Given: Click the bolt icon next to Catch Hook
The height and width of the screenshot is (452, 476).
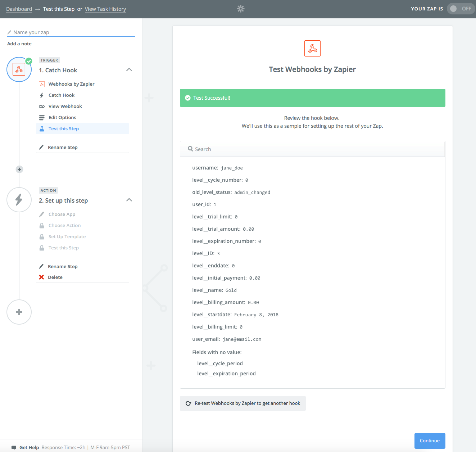Looking at the screenshot, I should (x=42, y=95).
